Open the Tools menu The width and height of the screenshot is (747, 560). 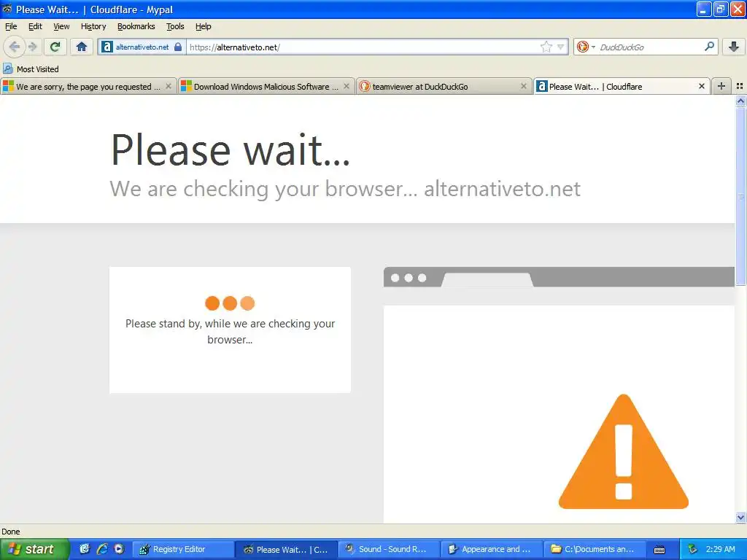(175, 26)
